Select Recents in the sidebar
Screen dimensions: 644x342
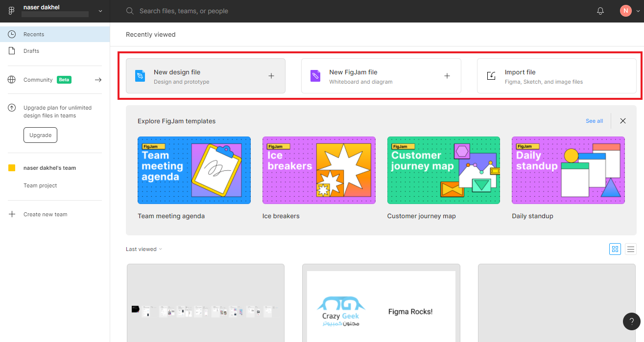click(34, 34)
